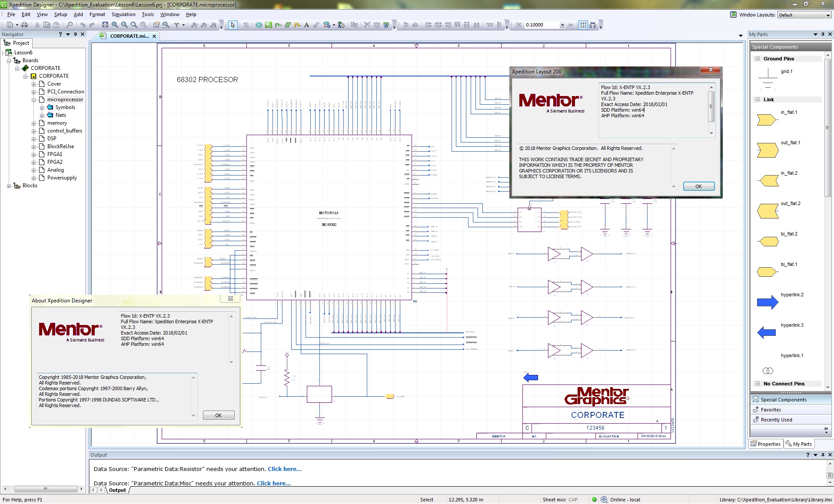Select the yellow Add Bus tool
Screen dimensions: 834x504
coord(297,25)
